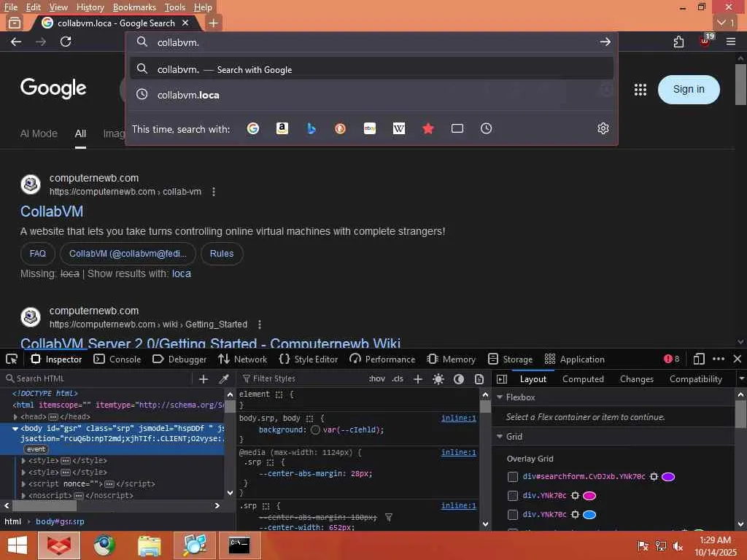Search this time with Wikipedia
This screenshot has height=560, width=747.
[399, 128]
